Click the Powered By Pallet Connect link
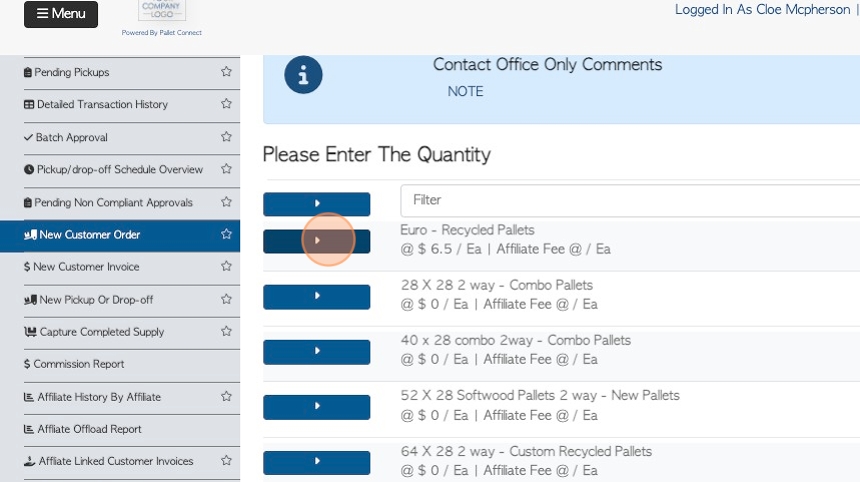Image resolution: width=860 pixels, height=482 pixels. [161, 33]
